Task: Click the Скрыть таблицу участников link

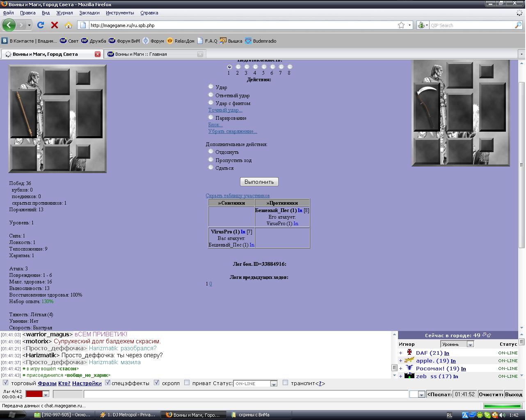Action: click(238, 196)
